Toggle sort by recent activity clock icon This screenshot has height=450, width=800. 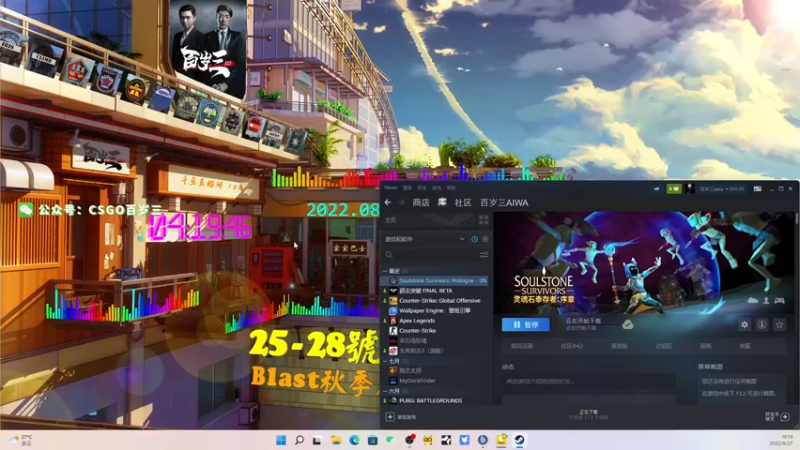coord(474,239)
